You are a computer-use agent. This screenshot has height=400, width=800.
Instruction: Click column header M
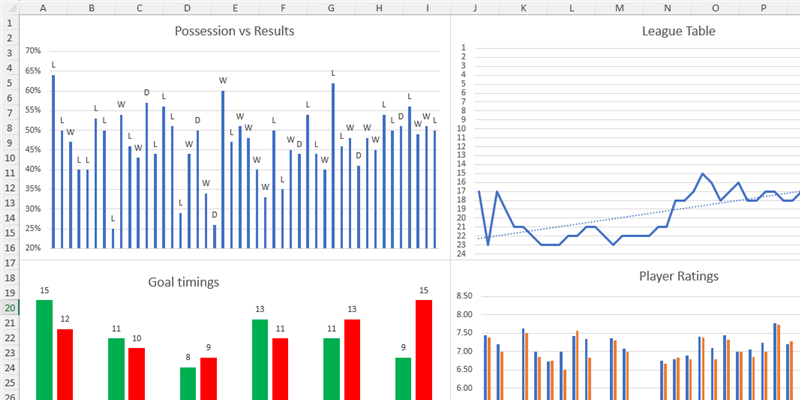tap(619, 8)
